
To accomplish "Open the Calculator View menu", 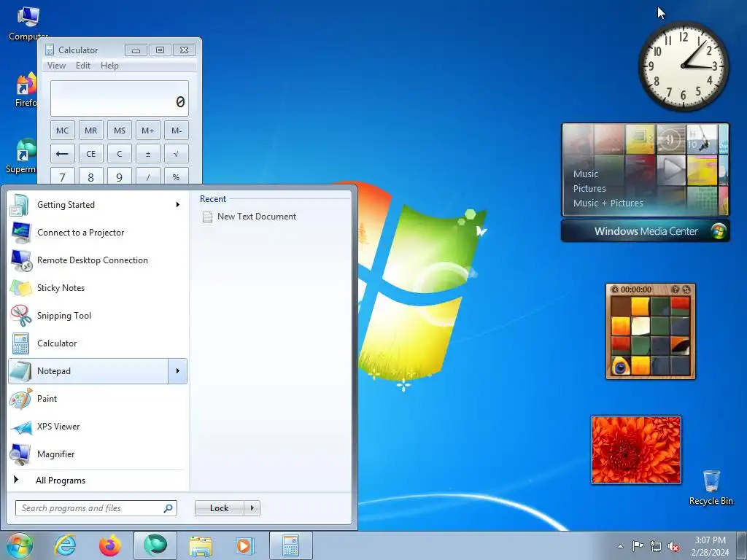I will click(56, 66).
